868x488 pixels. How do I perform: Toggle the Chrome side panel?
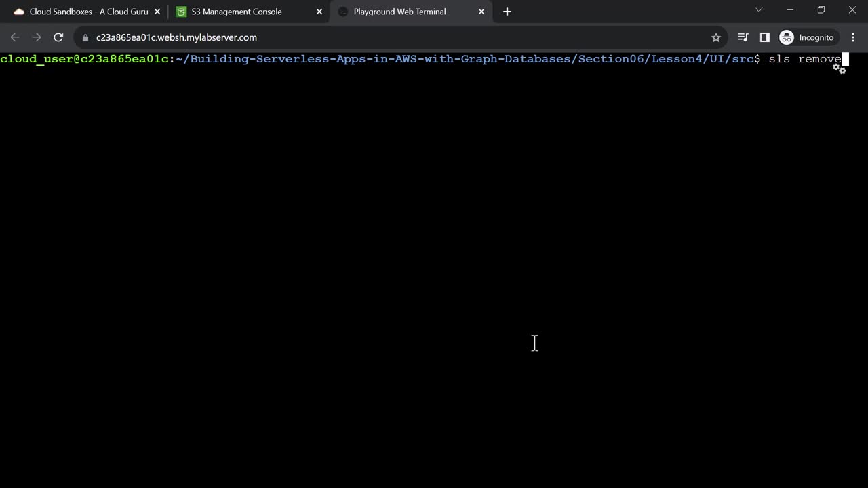[x=764, y=37]
